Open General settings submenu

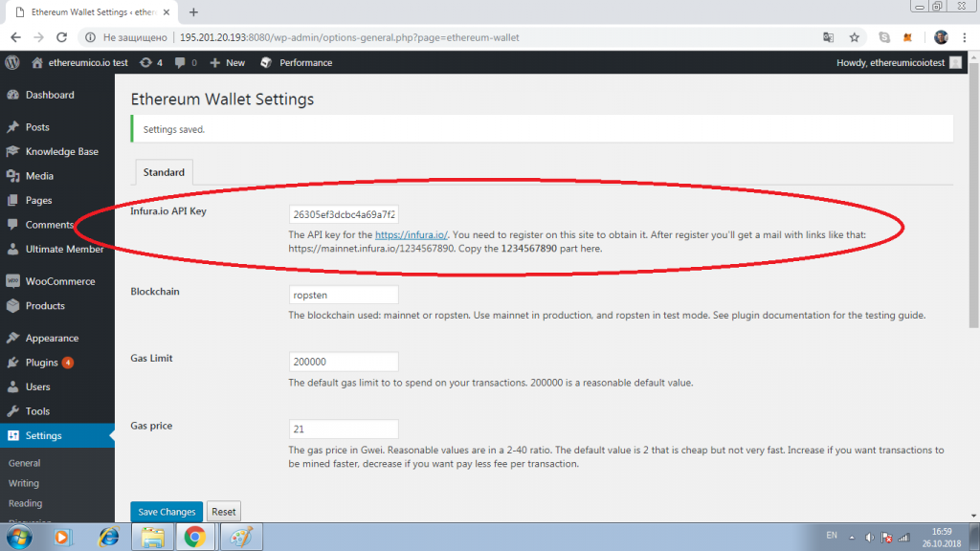pos(24,463)
